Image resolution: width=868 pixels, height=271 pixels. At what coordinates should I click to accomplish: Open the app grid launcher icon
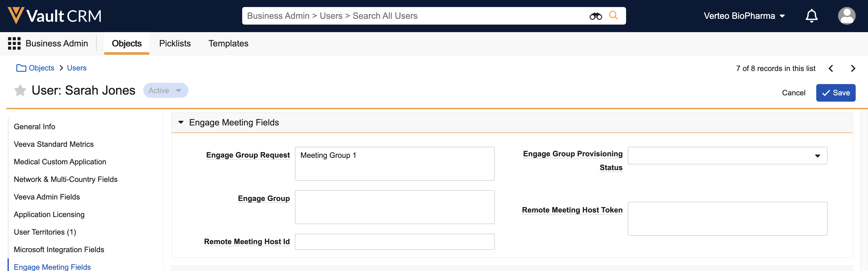(x=14, y=43)
